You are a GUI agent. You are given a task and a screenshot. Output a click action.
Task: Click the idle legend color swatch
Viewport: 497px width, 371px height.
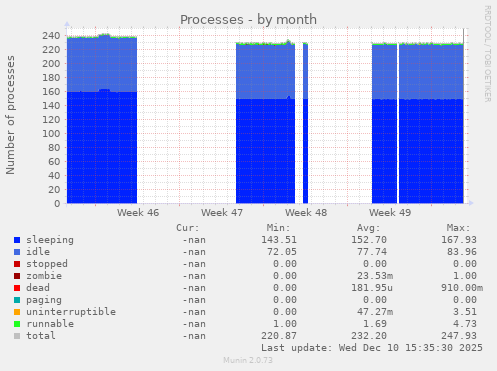17,252
